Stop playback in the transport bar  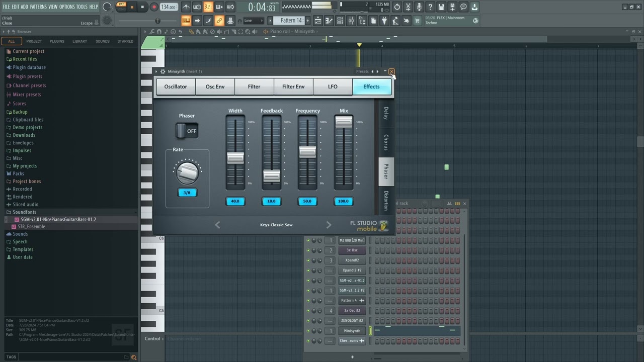coord(142,7)
